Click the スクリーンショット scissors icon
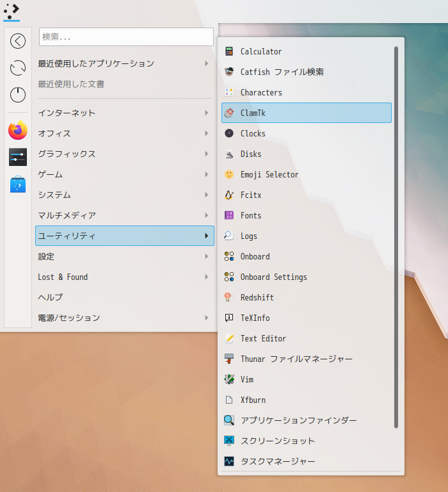448x492 pixels. [x=229, y=441]
